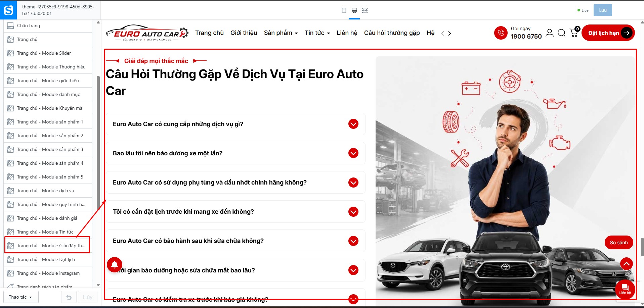Select Trang chủ item in sidebar

point(48,39)
